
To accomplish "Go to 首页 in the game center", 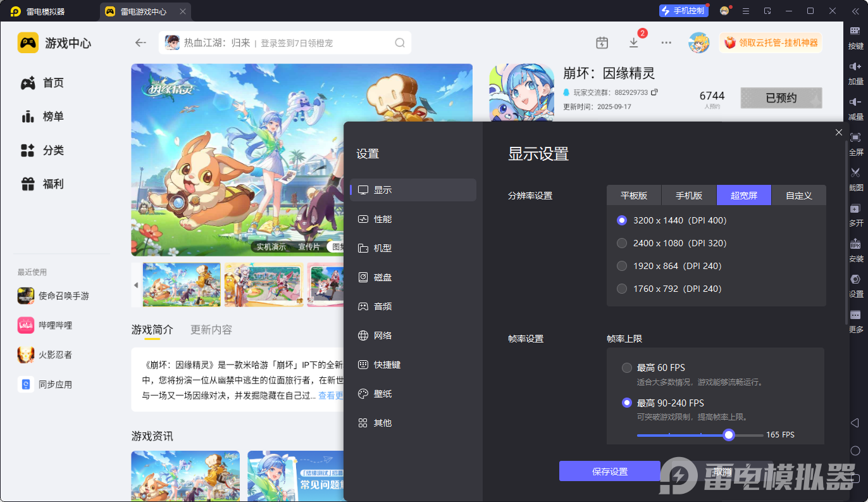I will point(42,83).
